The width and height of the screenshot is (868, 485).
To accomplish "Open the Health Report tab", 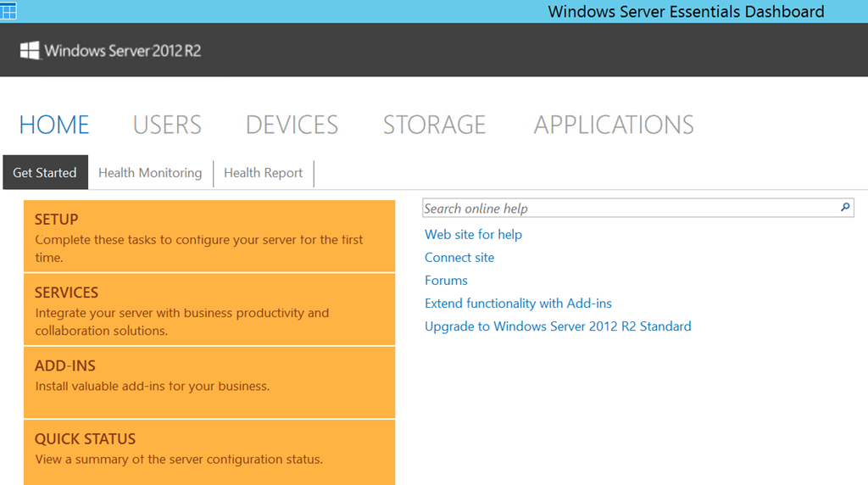I will coord(264,173).
